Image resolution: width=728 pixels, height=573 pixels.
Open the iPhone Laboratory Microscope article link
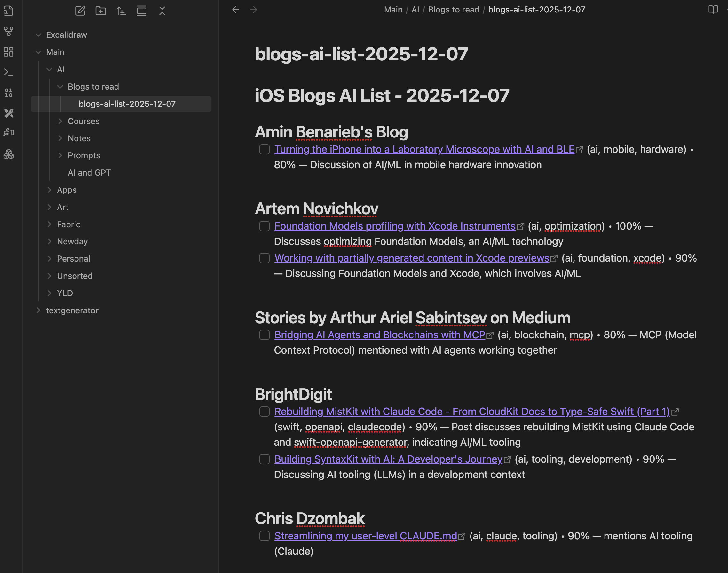(424, 149)
